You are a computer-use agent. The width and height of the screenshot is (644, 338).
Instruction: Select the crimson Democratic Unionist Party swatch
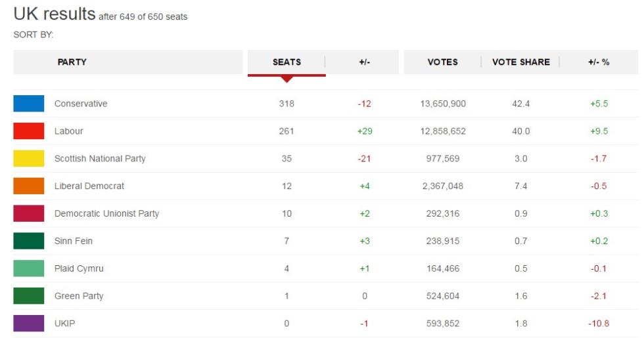pyautogui.click(x=29, y=214)
